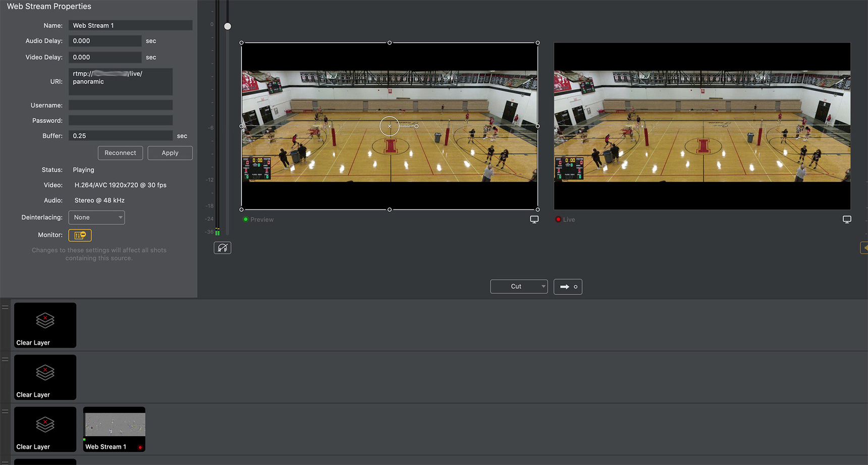Click the Playing status text

pos(83,170)
